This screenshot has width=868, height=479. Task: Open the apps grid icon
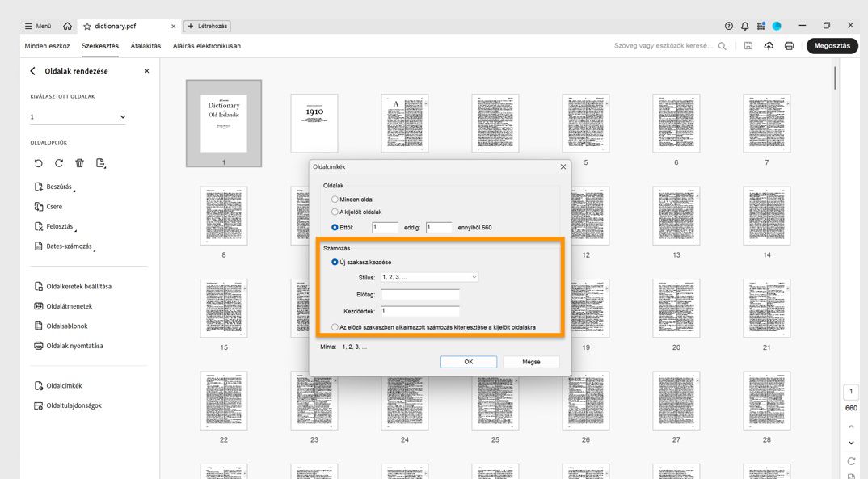tap(761, 26)
